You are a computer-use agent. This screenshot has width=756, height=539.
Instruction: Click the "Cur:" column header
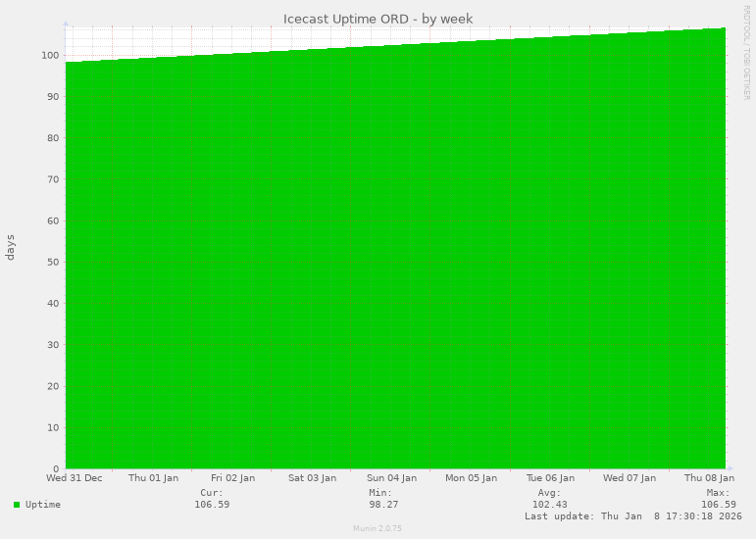[x=212, y=493]
